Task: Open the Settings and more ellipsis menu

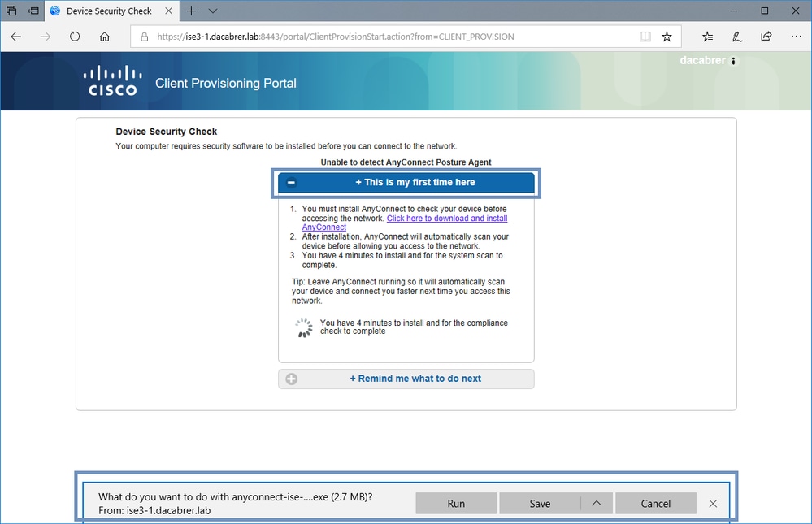Action: point(796,37)
